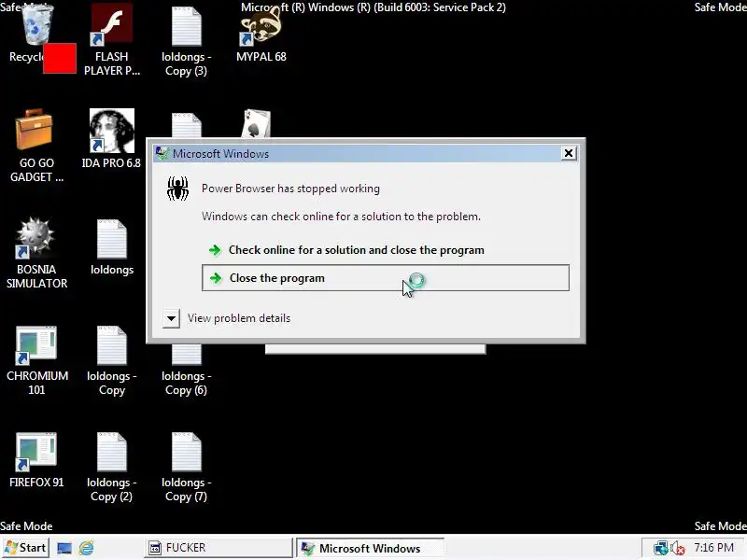Choose Check online for a solution
The image size is (747, 560).
coord(385,250)
